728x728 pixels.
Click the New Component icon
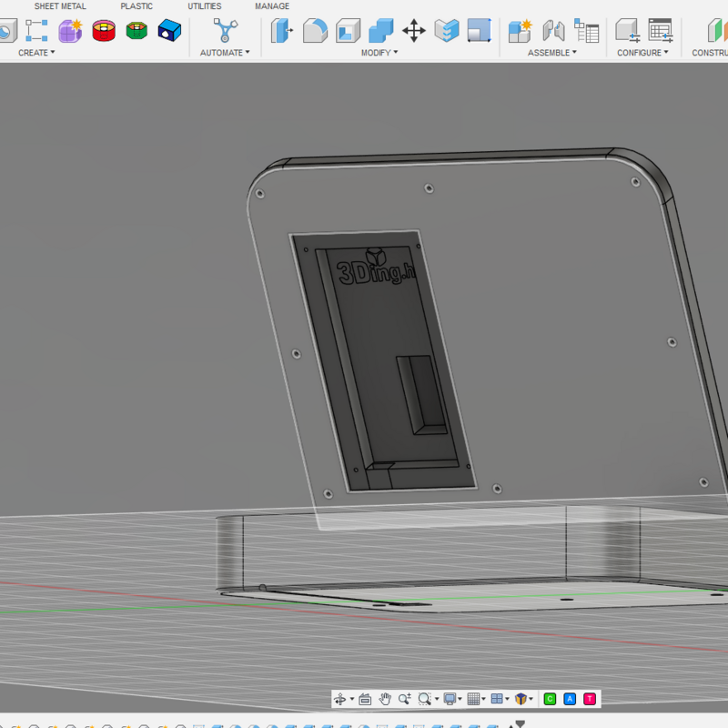(x=520, y=31)
